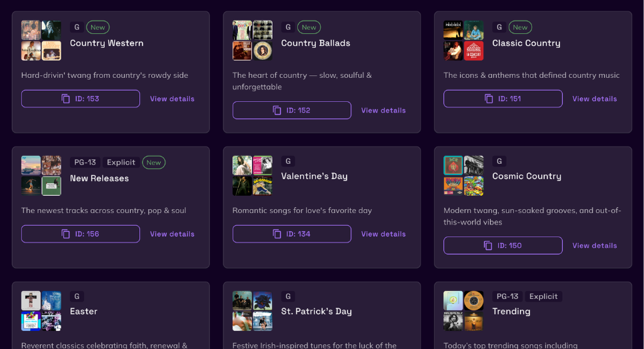644x349 pixels.
Task: Open View details for Valentine's Day
Action: (x=383, y=234)
